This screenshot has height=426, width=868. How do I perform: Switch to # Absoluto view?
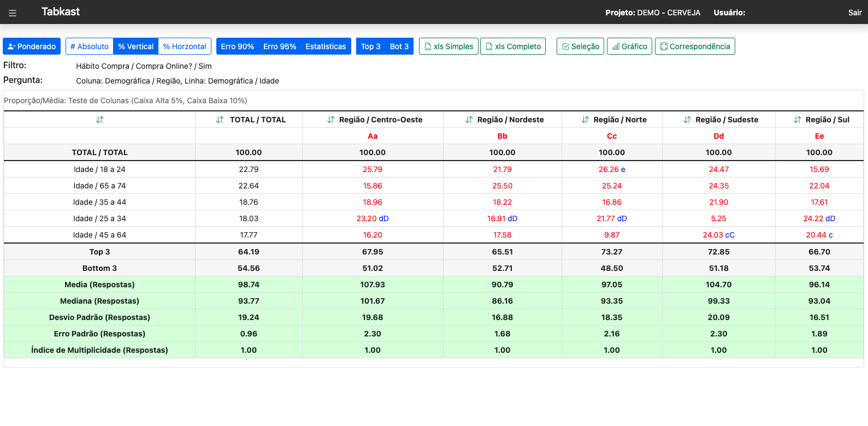click(x=90, y=46)
